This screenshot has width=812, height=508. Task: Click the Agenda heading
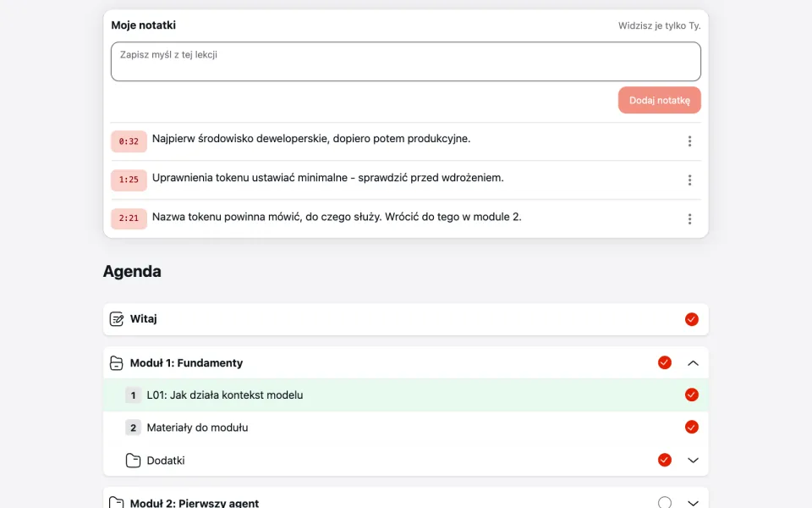[x=132, y=271]
